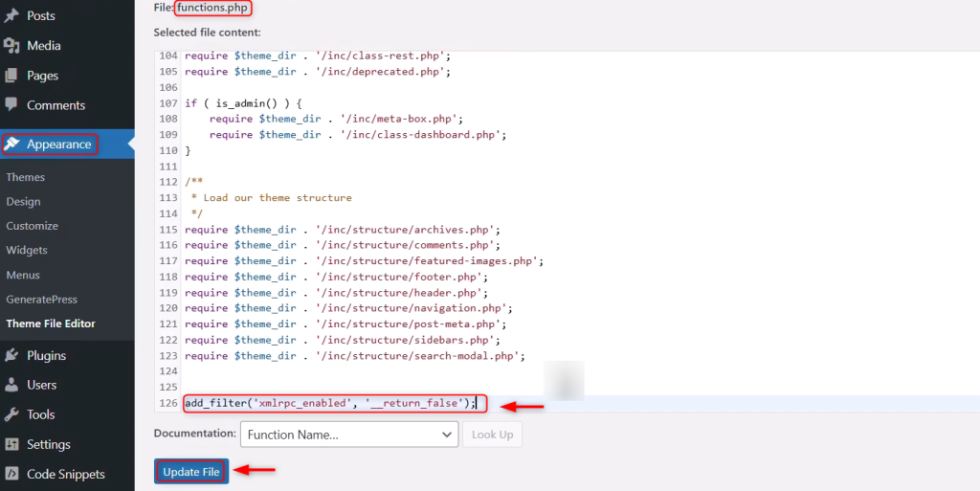This screenshot has height=491, width=980.
Task: Click the Plugins plug icon
Action: [11, 355]
